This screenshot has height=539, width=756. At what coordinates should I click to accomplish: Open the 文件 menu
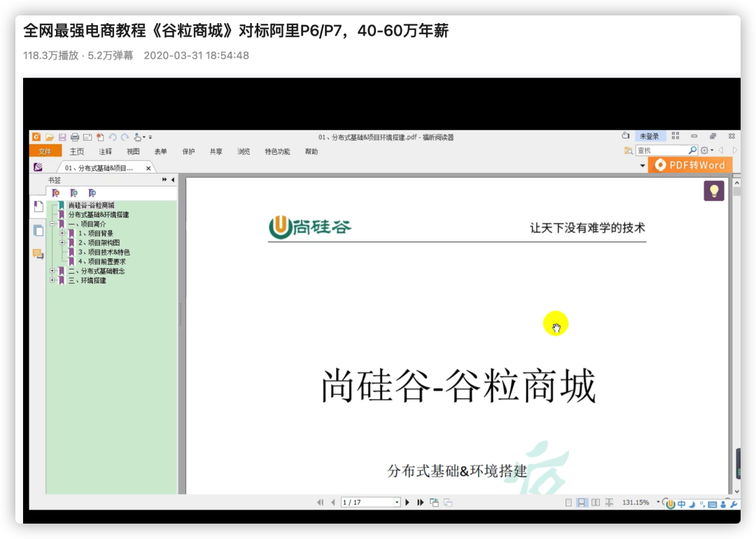point(45,151)
